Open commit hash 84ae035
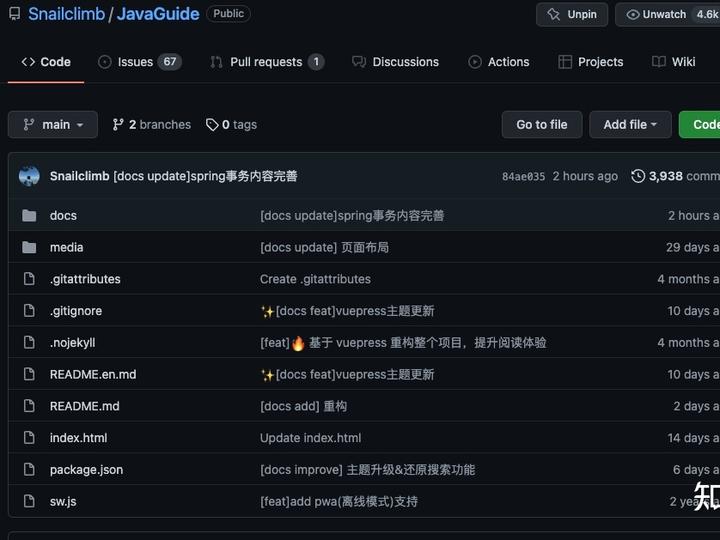 tap(523, 176)
